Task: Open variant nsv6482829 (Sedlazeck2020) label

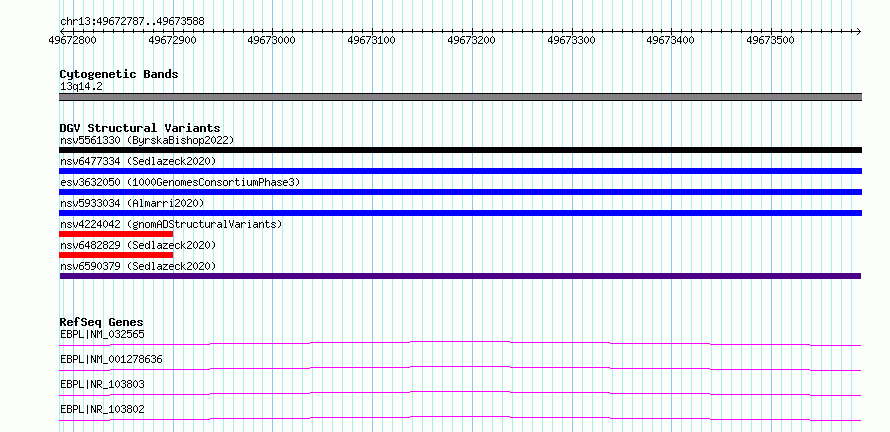Action: [138, 245]
